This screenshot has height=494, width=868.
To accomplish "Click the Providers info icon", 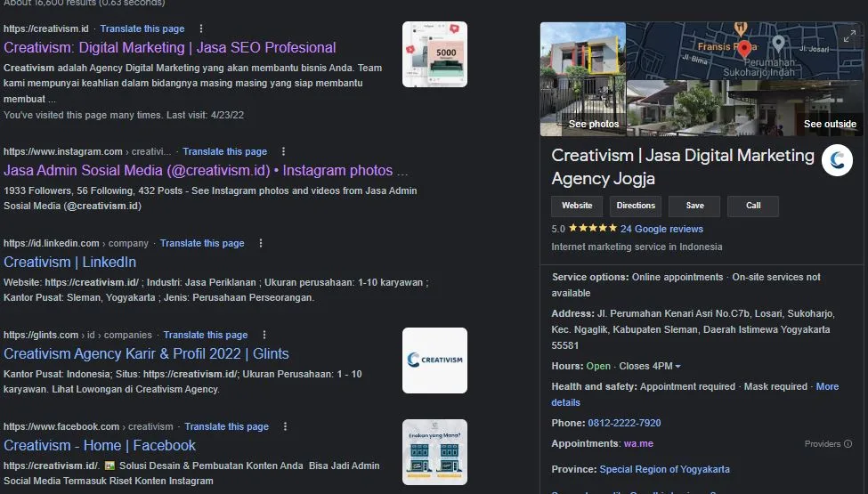I will 848,443.
